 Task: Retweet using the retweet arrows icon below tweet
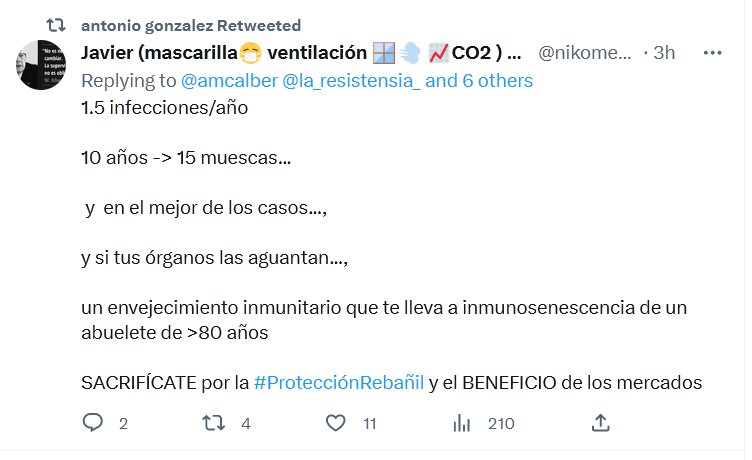point(214,423)
